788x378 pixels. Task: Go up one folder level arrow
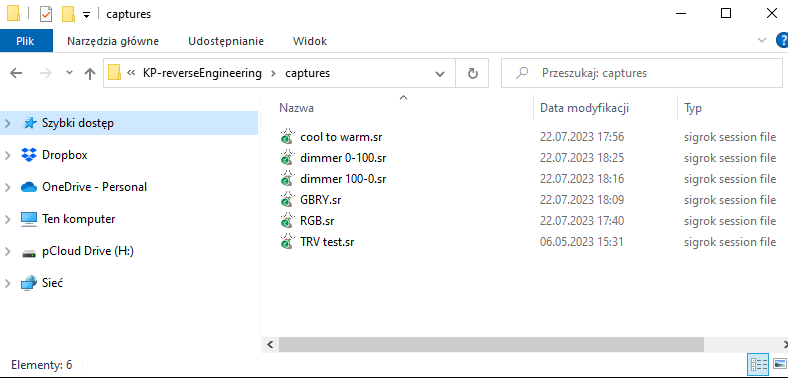(x=89, y=73)
